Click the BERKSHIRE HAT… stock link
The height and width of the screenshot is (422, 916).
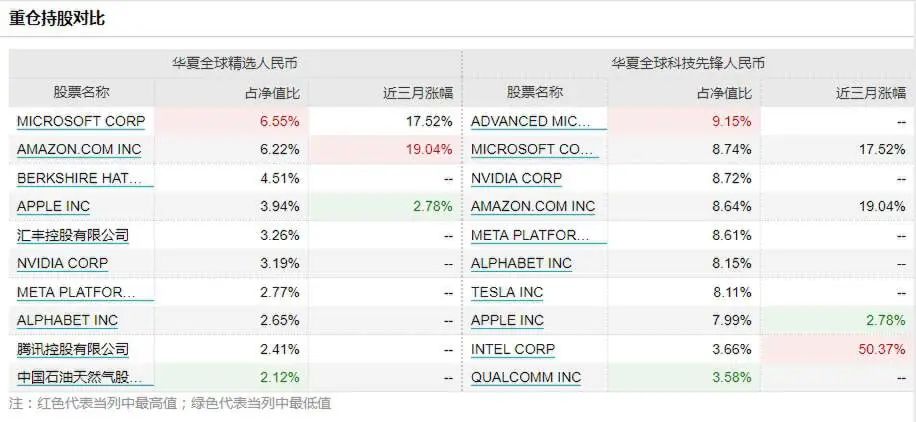coord(79,178)
